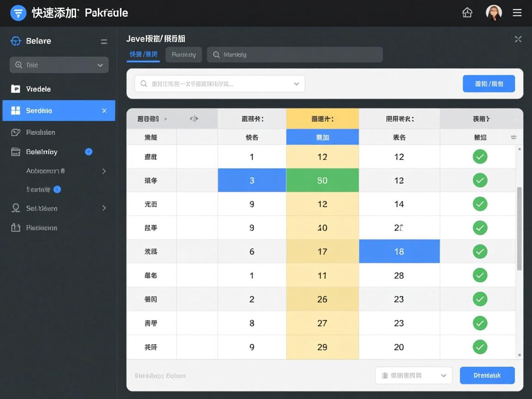Collapse sidebar using the Belare lines icon

104,42
